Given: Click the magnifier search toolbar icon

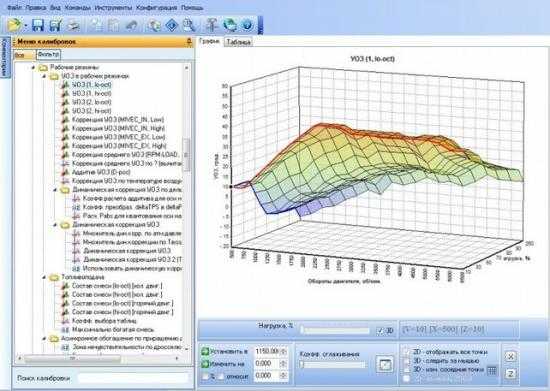Looking at the screenshot, I should point(189,25).
